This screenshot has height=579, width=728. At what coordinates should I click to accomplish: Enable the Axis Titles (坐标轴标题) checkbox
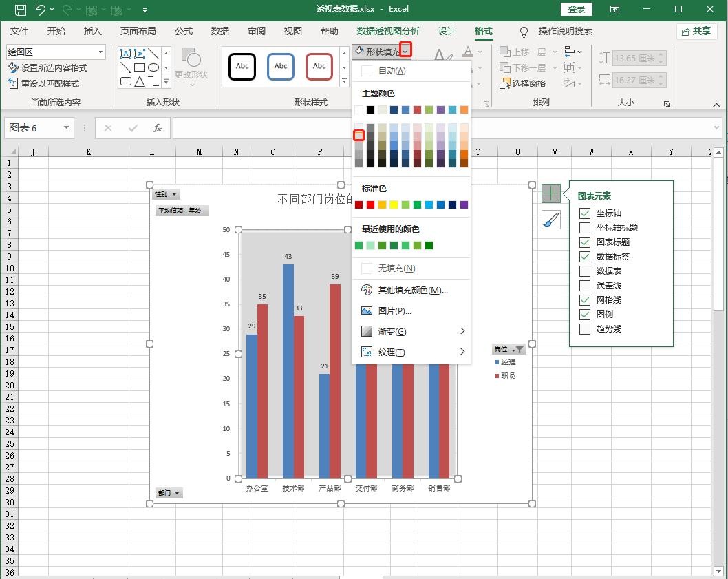pyautogui.click(x=585, y=228)
